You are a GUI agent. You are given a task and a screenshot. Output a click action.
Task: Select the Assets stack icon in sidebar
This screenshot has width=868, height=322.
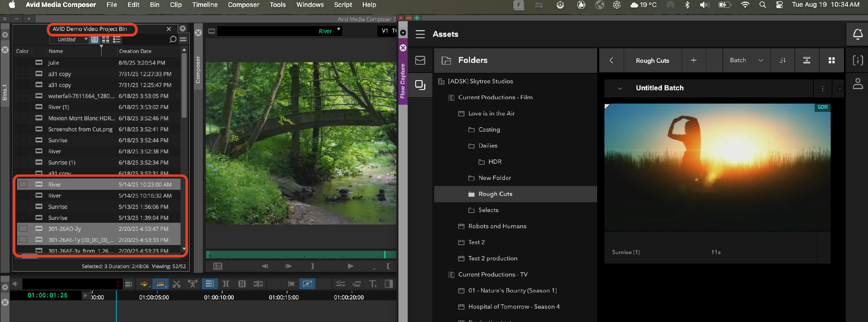[x=420, y=85]
